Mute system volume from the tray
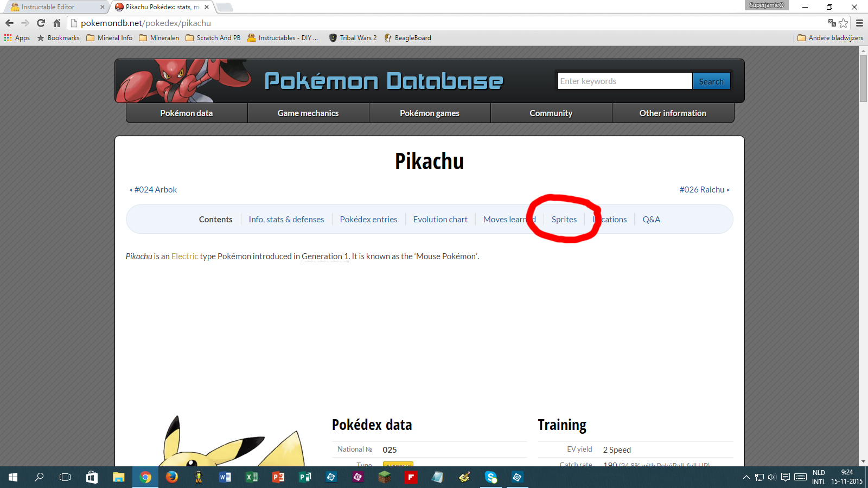This screenshot has height=488, width=868. (772, 477)
